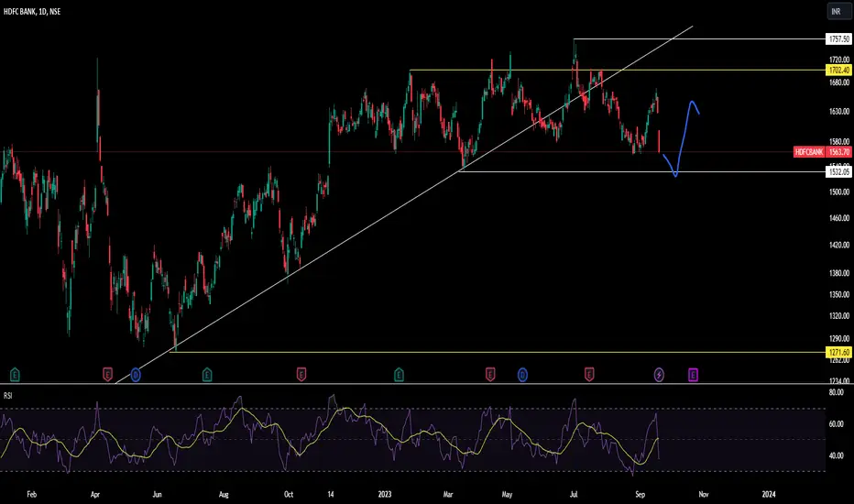This screenshot has width=854, height=504.
Task: Open the purple lightning event marker
Action: [659, 374]
